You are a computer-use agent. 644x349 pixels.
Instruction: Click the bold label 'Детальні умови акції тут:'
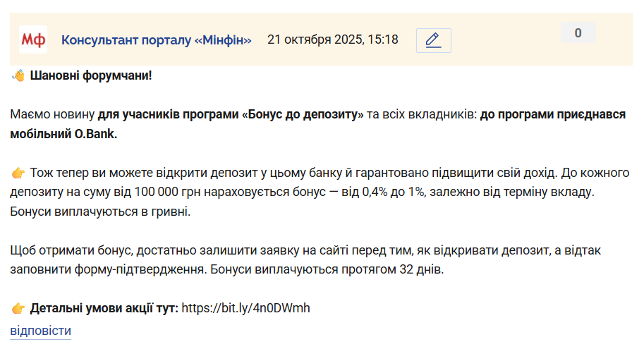104,308
